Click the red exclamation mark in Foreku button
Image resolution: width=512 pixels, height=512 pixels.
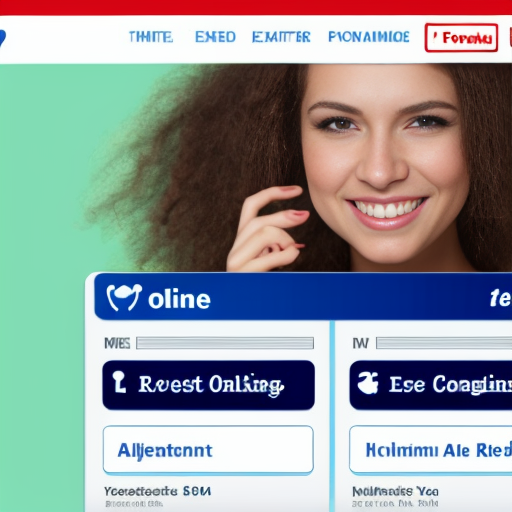click(x=435, y=37)
